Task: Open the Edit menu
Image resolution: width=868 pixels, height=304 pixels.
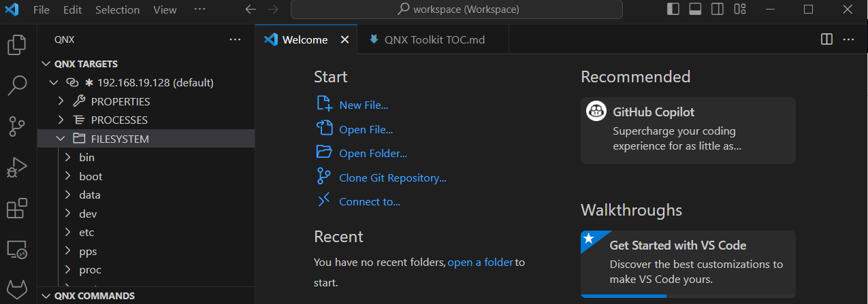Action: (72, 10)
